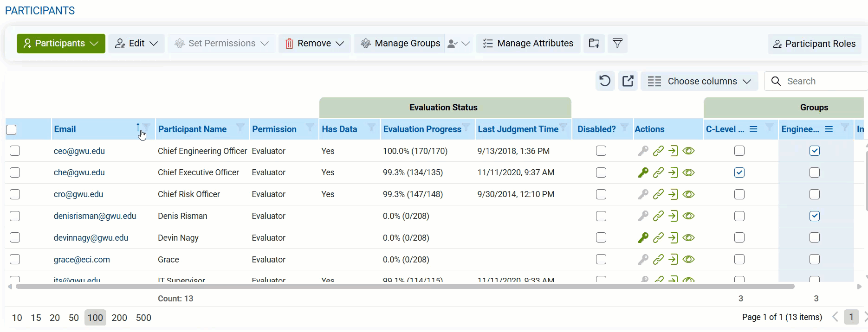Click the green key icon for devinnagy@gwu.edu
This screenshot has height=332, width=868.
[643, 237]
